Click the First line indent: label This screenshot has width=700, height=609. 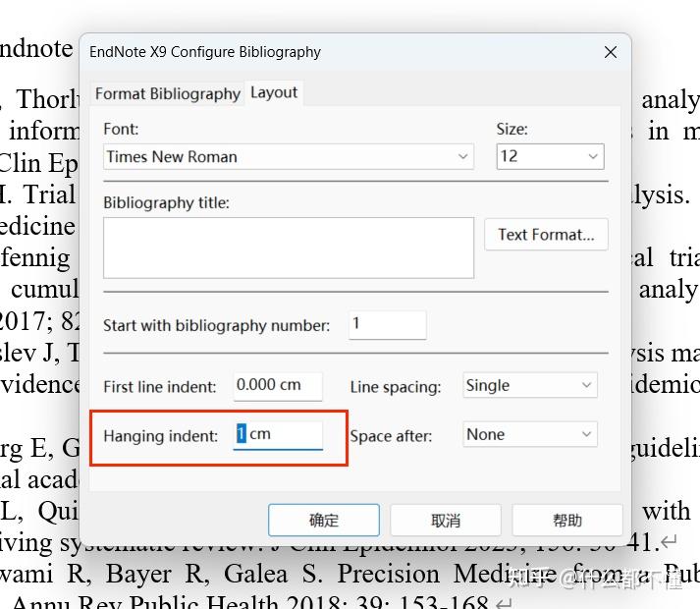160,387
